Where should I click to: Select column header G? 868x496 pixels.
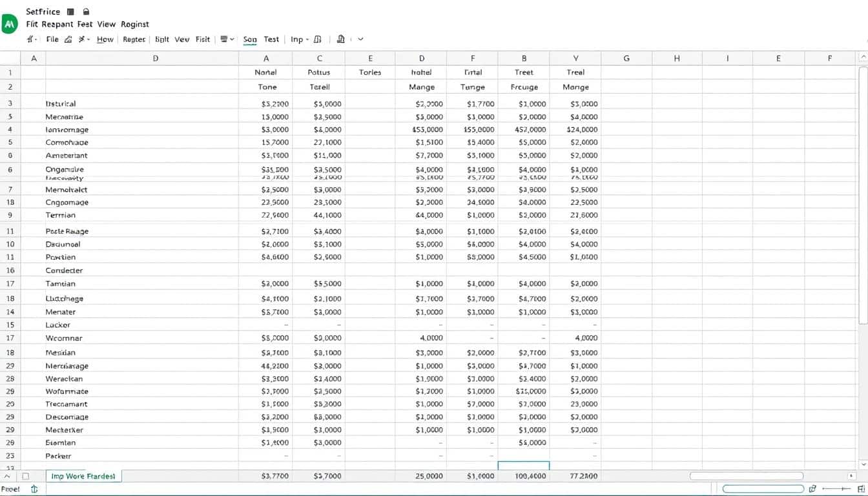pyautogui.click(x=626, y=58)
